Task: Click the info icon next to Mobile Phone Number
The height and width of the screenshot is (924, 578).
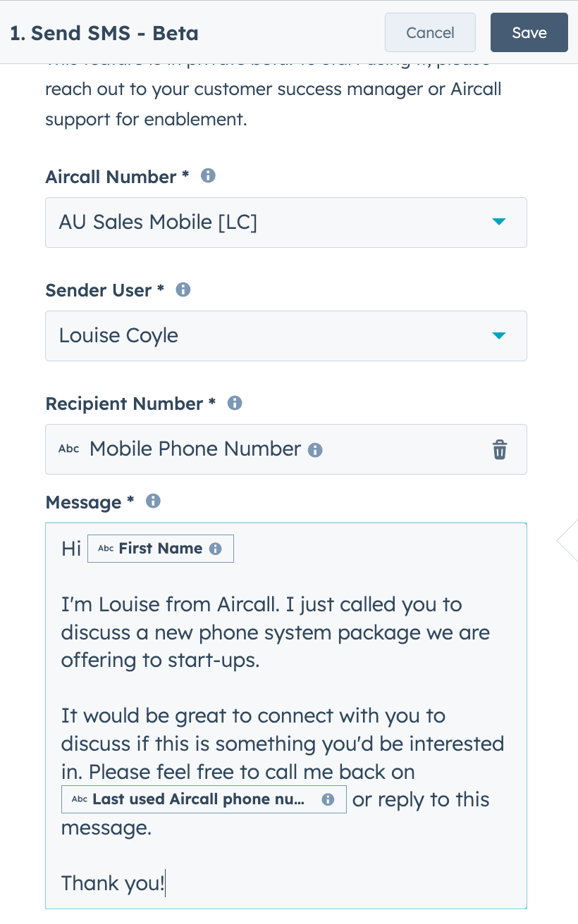Action: 315,449
